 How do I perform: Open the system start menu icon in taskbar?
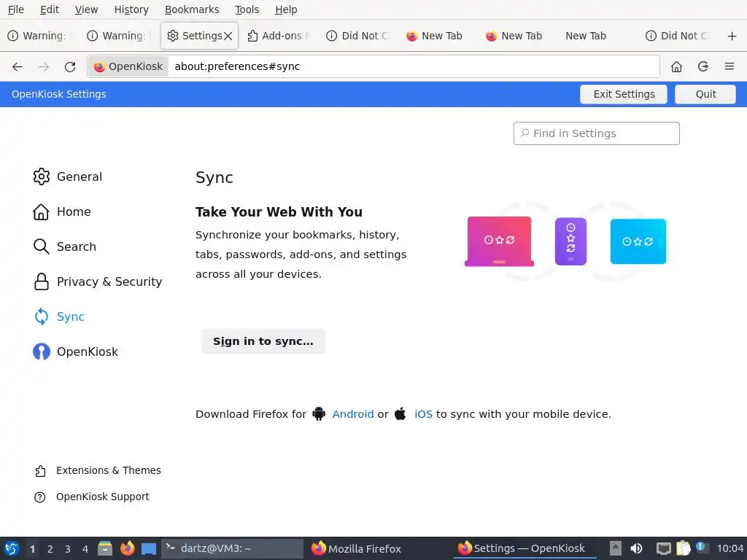12,548
